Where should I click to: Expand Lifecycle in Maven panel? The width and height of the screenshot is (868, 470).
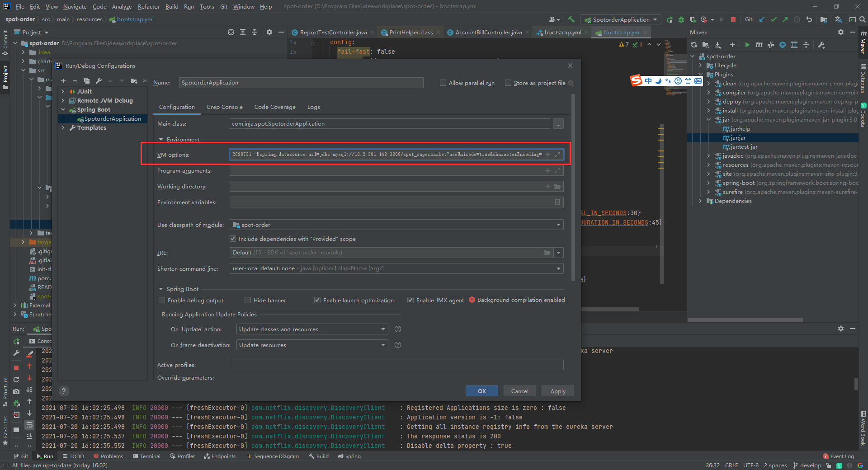click(x=701, y=66)
